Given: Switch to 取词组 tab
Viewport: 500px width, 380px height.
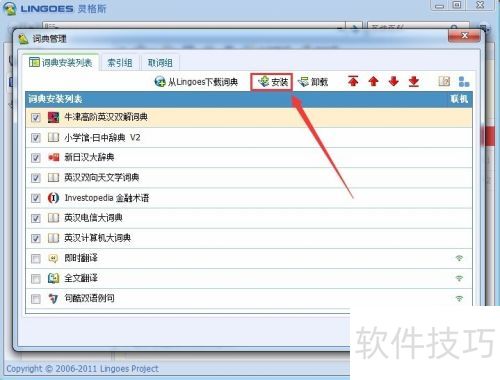Looking at the screenshot, I should click(160, 63).
